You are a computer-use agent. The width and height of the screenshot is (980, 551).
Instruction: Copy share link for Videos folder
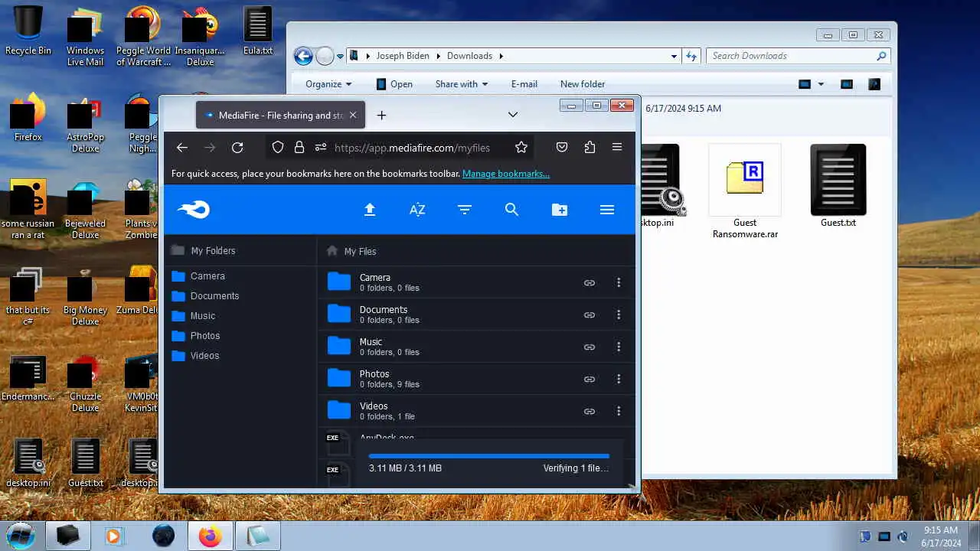coord(590,411)
